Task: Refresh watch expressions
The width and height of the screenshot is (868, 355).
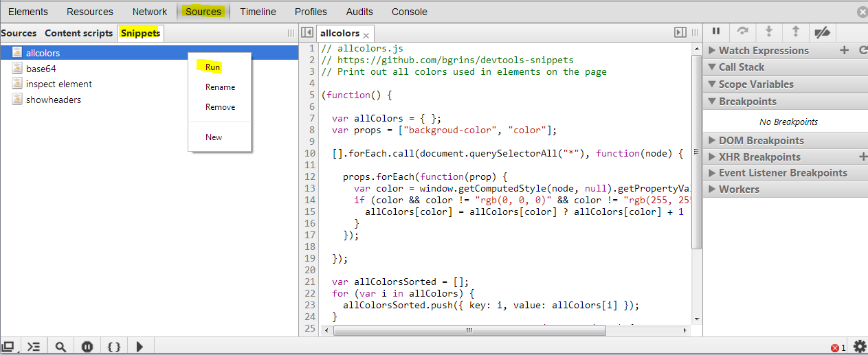Action: pyautogui.click(x=863, y=50)
